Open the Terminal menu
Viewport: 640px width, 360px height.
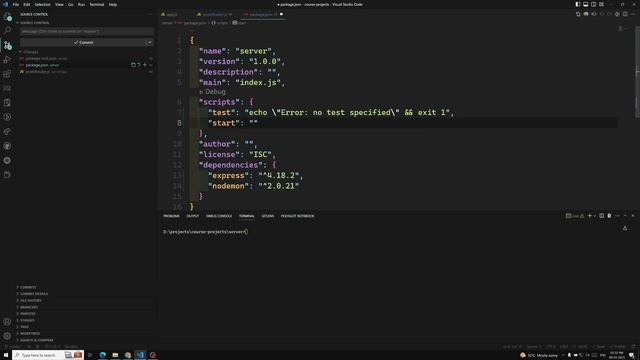pyautogui.click(x=97, y=4)
